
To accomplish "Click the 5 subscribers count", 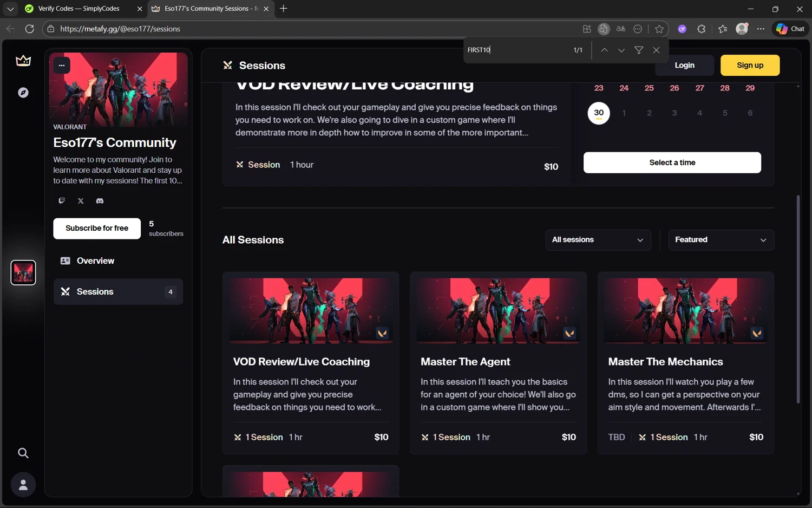I will pyautogui.click(x=166, y=229).
